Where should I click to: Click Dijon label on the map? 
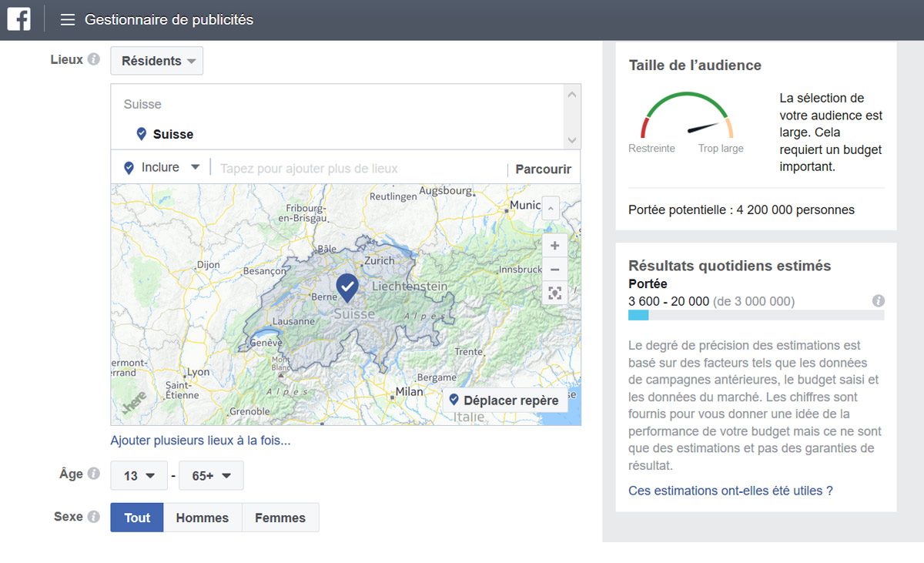pos(208,265)
